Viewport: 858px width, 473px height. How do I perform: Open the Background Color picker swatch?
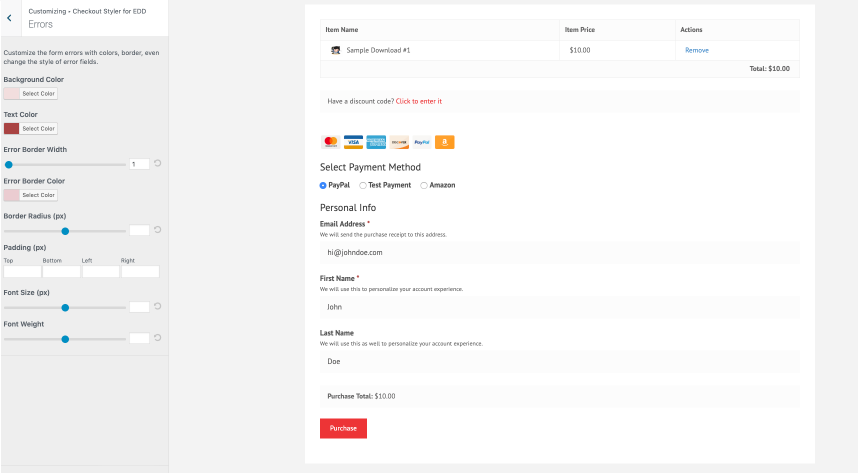[11, 94]
